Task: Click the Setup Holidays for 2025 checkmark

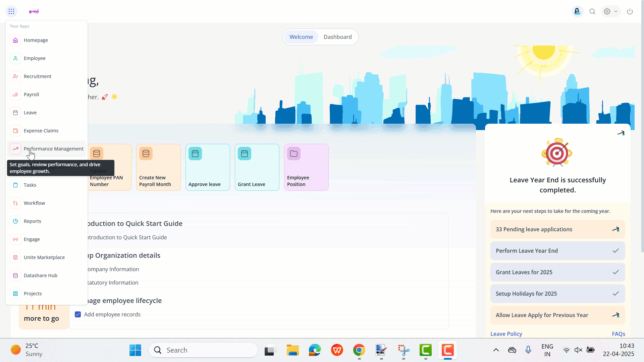Action: pos(616,294)
